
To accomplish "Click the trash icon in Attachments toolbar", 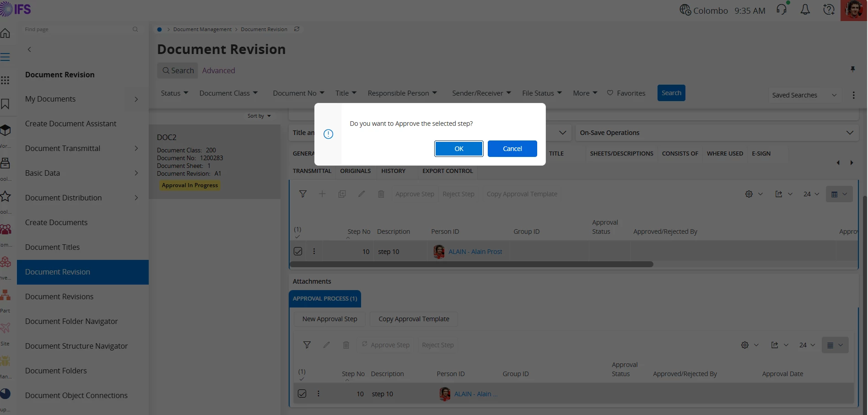I will pyautogui.click(x=346, y=345).
